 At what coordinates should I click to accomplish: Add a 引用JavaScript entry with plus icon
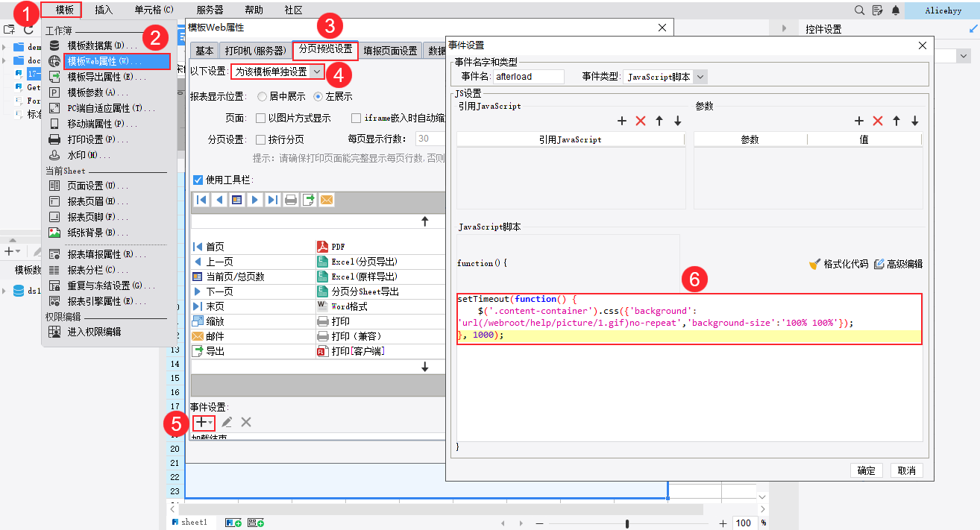click(622, 121)
